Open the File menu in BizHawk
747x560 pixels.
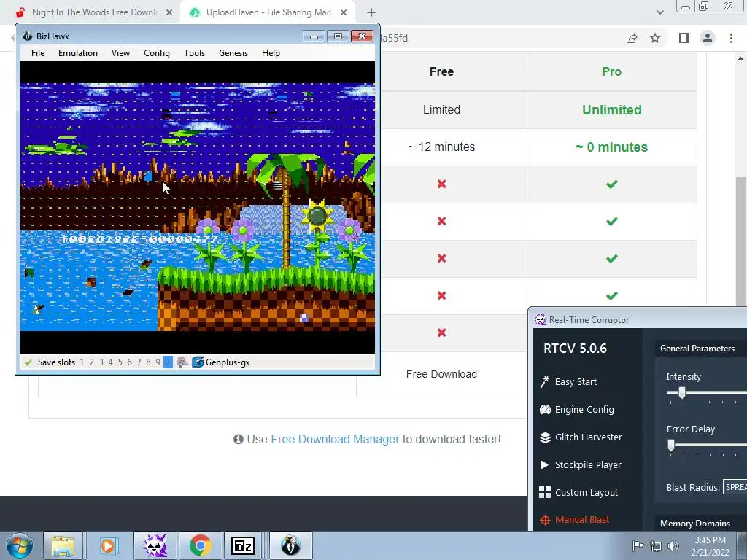point(38,52)
